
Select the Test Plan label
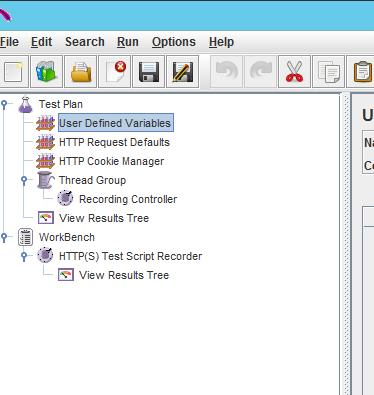click(x=61, y=104)
